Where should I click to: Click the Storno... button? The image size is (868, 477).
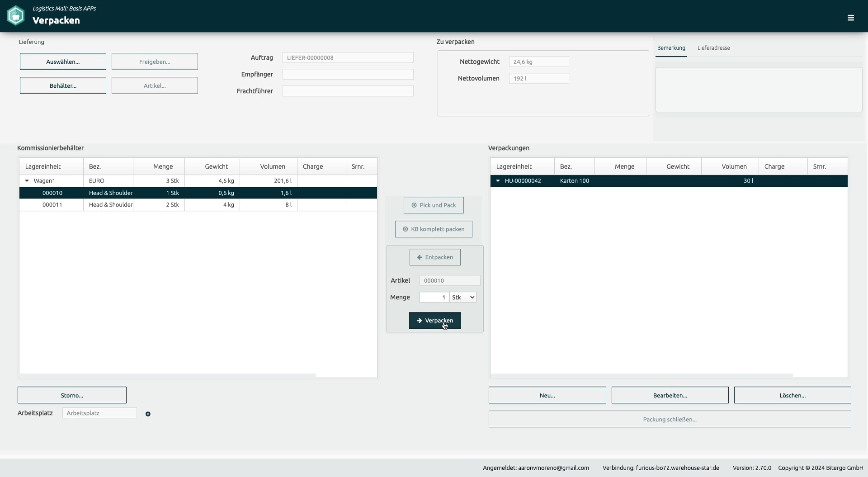[72, 395]
